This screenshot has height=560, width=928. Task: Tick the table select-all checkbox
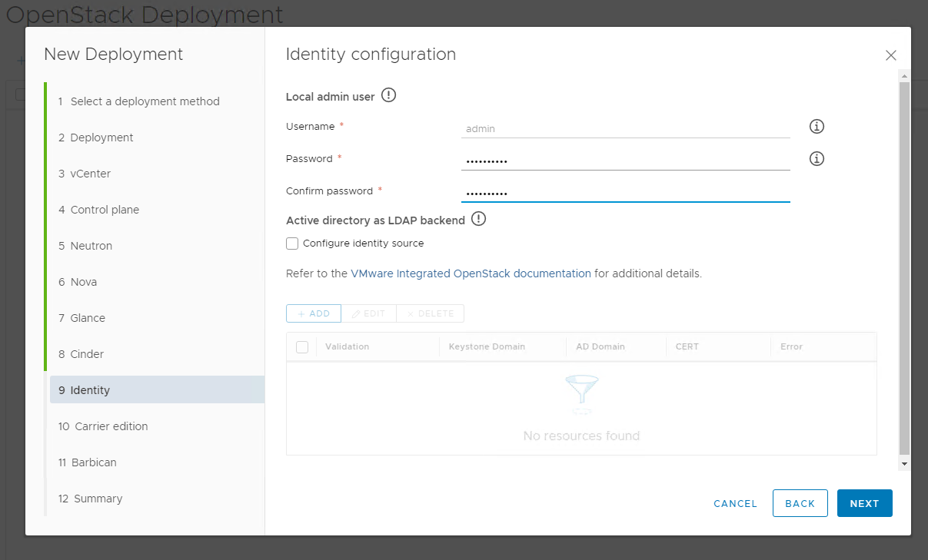click(x=302, y=347)
